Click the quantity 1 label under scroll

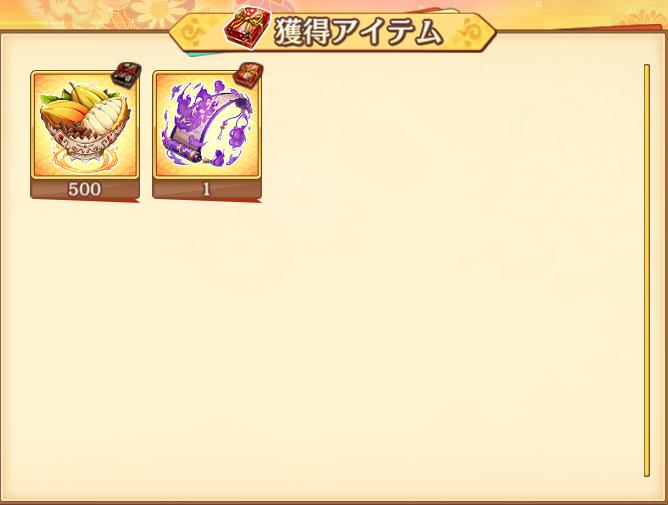point(207,189)
